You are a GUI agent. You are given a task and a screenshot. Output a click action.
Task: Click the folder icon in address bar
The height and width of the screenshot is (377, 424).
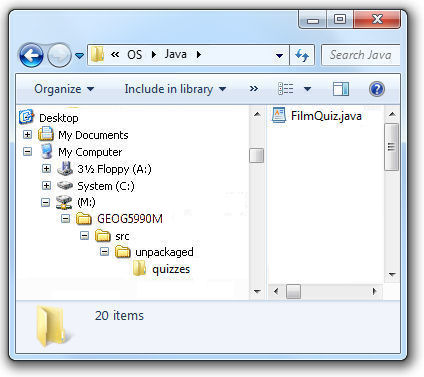tap(97, 54)
